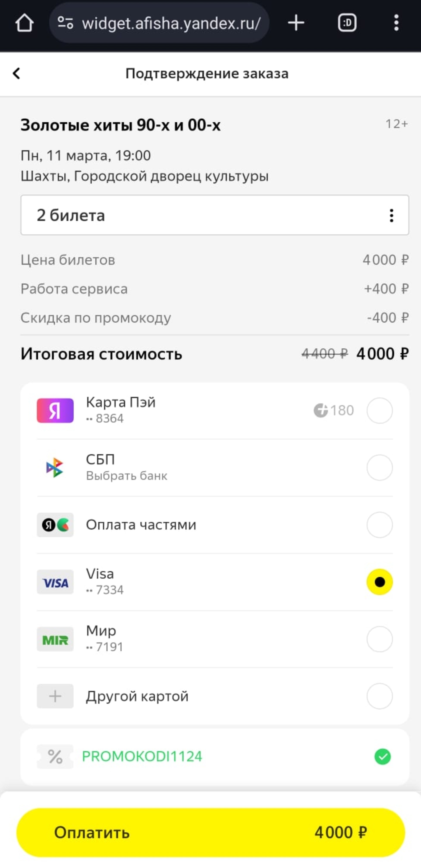The width and height of the screenshot is (421, 868).
Task: Choose Оплата частями radio option
Action: click(x=379, y=525)
